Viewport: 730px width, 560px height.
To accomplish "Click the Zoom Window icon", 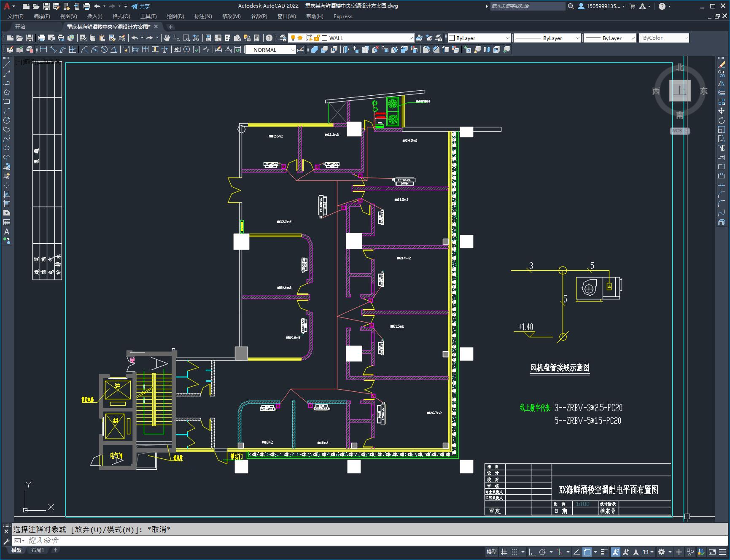I will pos(186,38).
